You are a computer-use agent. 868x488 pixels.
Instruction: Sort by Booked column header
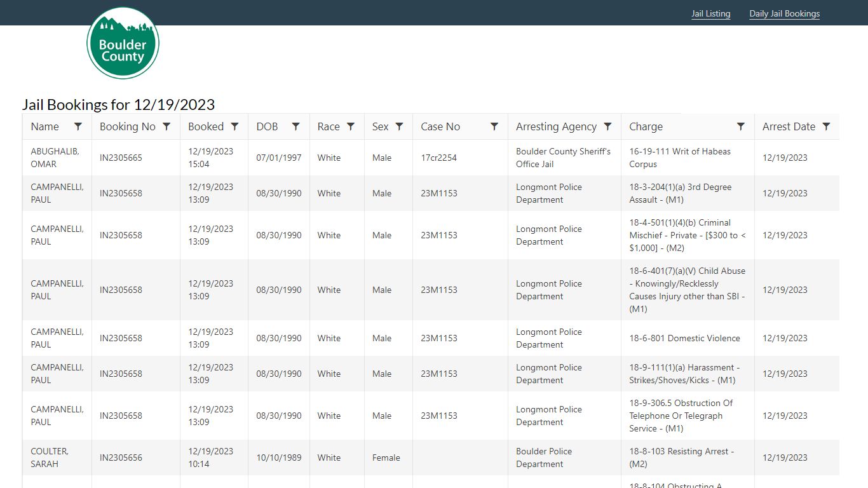click(206, 126)
